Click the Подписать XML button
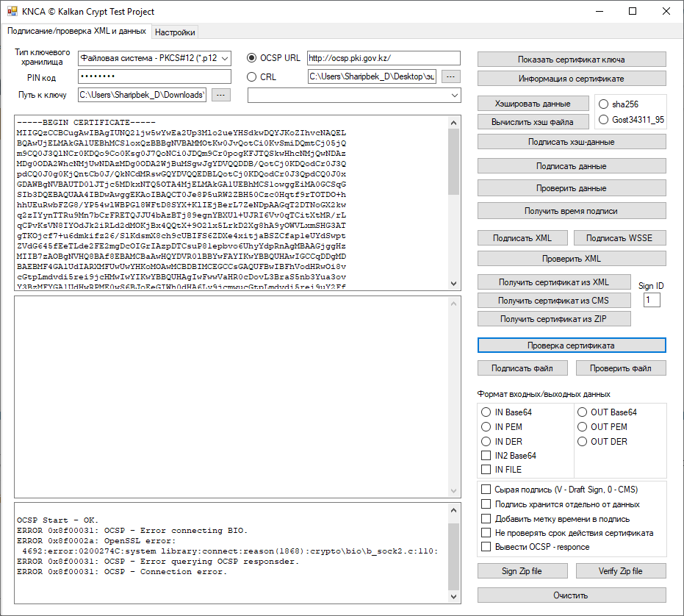 (x=522, y=238)
